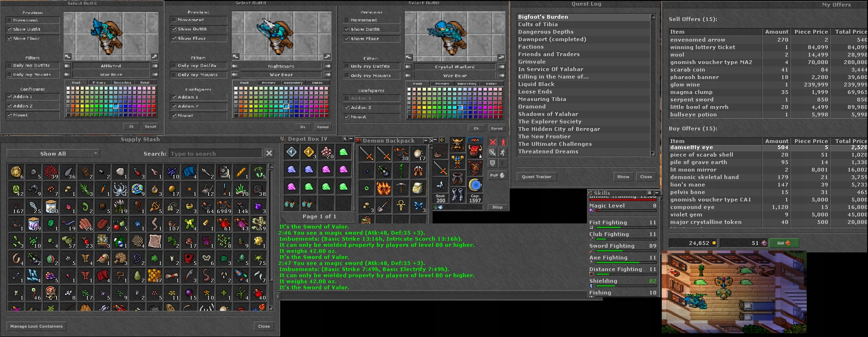Go to next outfit after Crystal Warlord
This screenshot has width=868, height=337.
click(x=502, y=67)
